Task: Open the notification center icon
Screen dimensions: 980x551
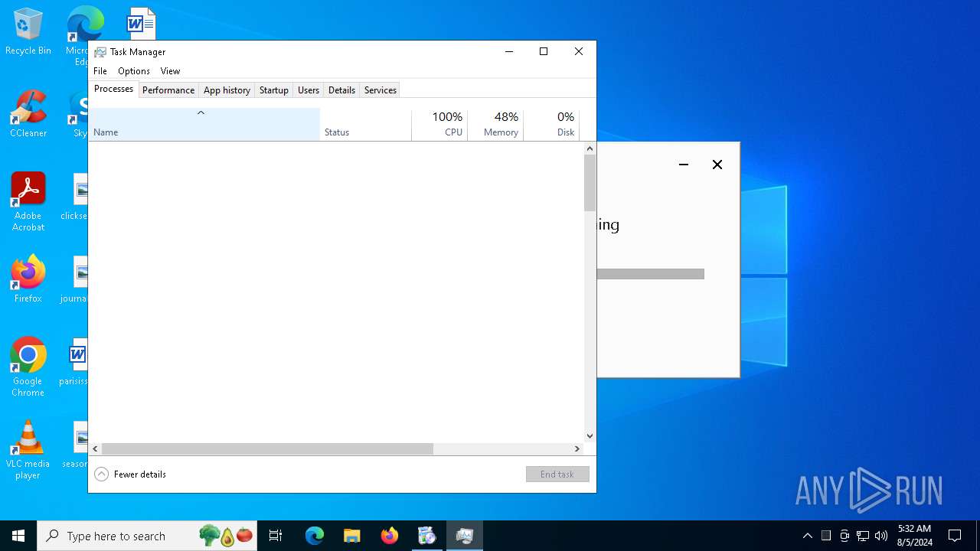Action: 955,536
